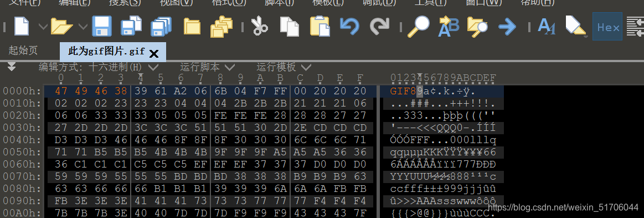Open the new file type dropdown arrow
Image resolution: width=644 pixels, height=218 pixels.
[43, 27]
